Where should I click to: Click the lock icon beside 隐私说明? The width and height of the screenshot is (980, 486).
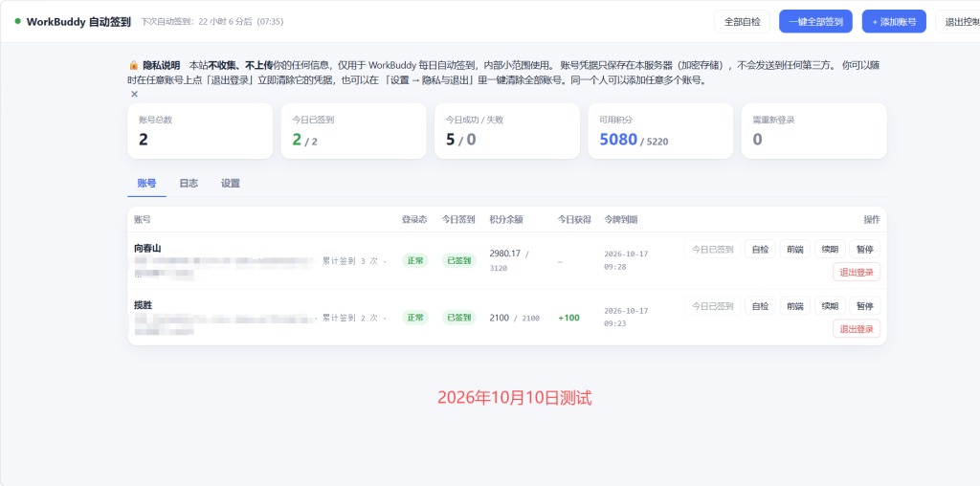click(134, 65)
